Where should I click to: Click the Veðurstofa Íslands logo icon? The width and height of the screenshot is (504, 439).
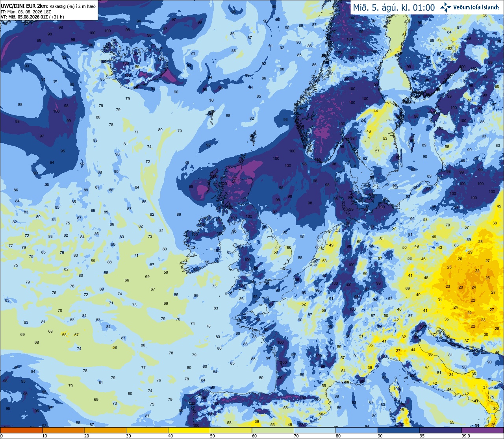pyautogui.click(x=446, y=7)
